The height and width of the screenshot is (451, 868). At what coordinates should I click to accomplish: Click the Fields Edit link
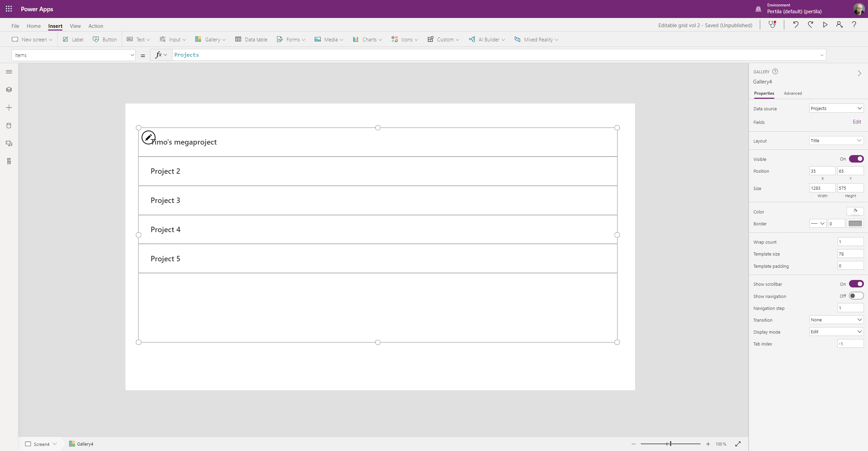tap(857, 122)
